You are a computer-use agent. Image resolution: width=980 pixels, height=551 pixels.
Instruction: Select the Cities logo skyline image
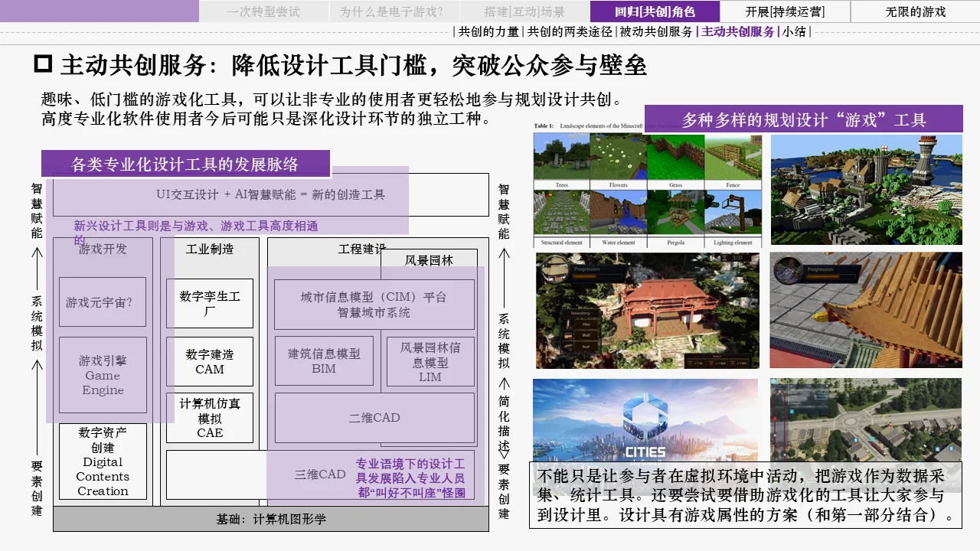point(645,419)
